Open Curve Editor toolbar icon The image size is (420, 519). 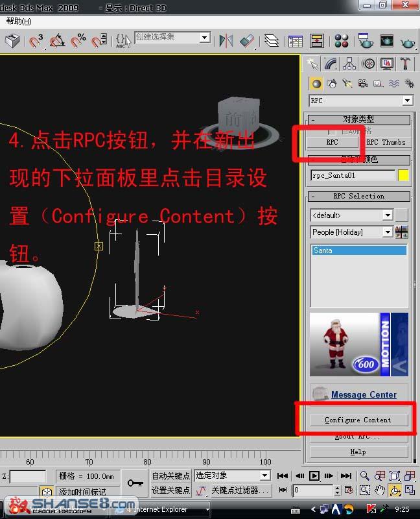[296, 42]
